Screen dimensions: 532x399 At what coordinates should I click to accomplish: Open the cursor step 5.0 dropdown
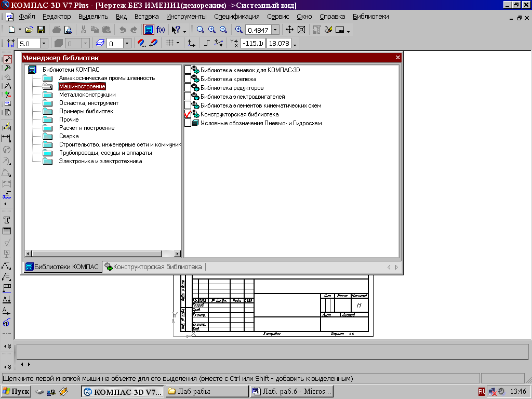[x=44, y=44]
